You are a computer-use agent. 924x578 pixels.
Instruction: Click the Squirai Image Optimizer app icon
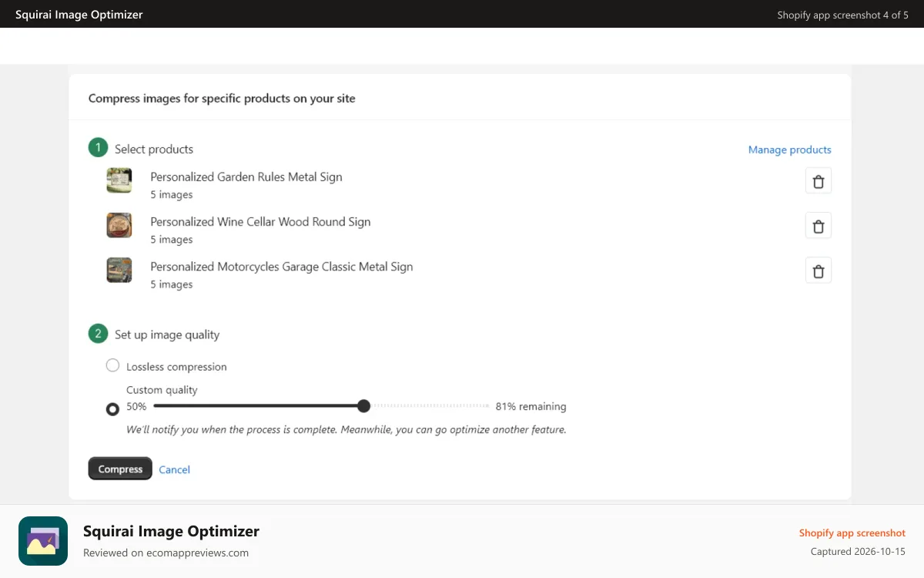(43, 541)
